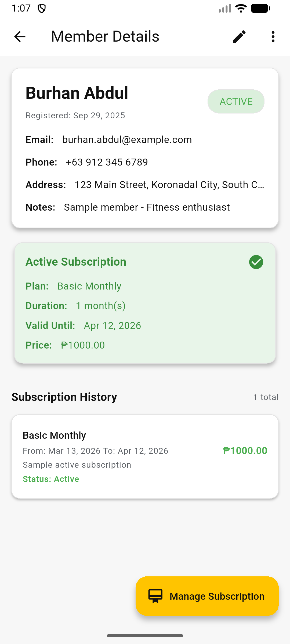290x644 pixels.
Task: Click the green checkmark subscription icon
Action: 256,262
